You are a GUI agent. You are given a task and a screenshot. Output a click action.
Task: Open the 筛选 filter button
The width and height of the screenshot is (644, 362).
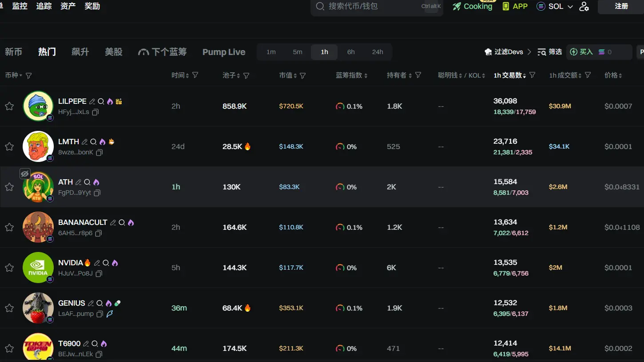coord(550,52)
